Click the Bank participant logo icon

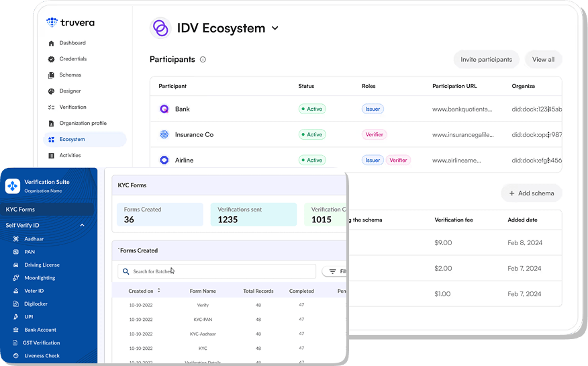(164, 109)
